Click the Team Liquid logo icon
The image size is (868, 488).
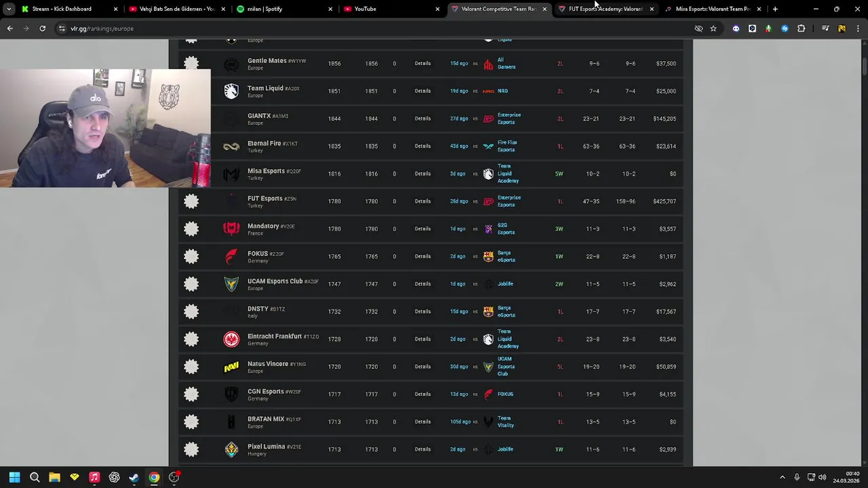click(231, 91)
